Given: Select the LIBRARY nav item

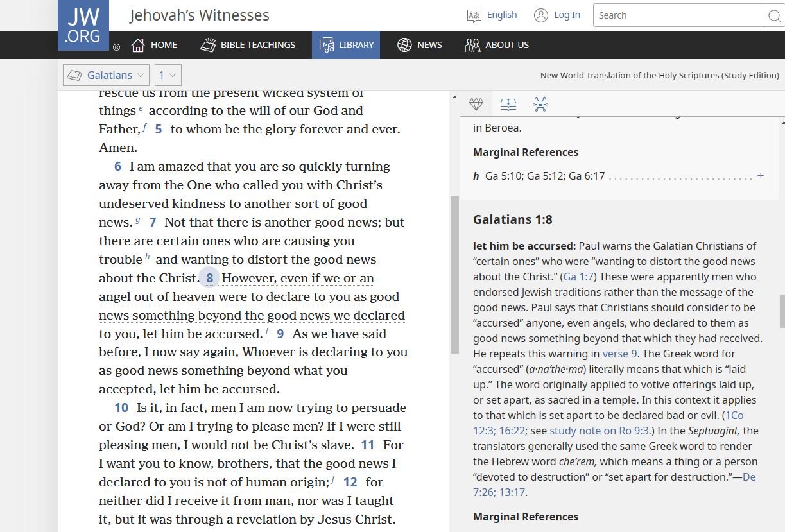Looking at the screenshot, I should [x=346, y=45].
